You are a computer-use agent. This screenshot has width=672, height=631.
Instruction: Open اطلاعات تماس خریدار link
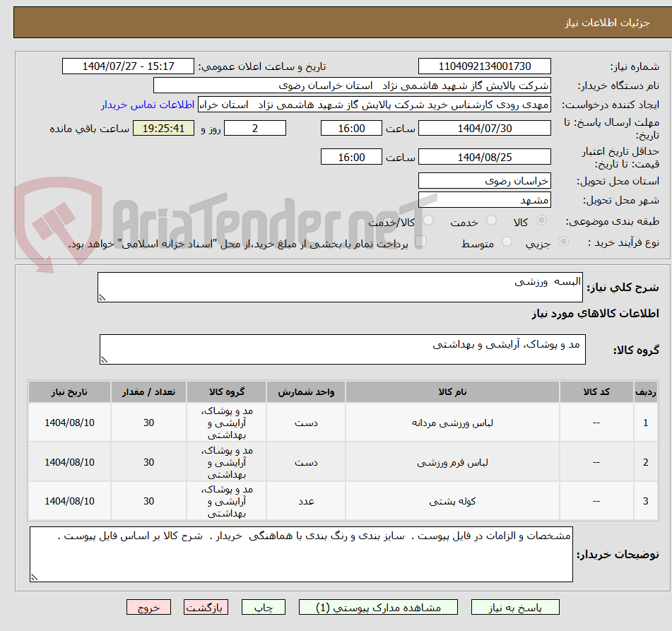pyautogui.click(x=148, y=105)
